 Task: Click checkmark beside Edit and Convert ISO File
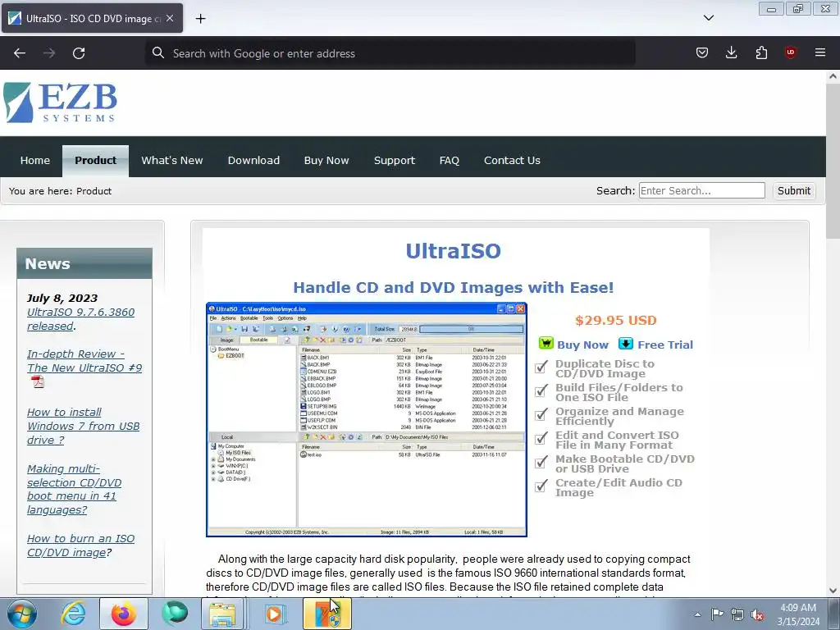(541, 439)
